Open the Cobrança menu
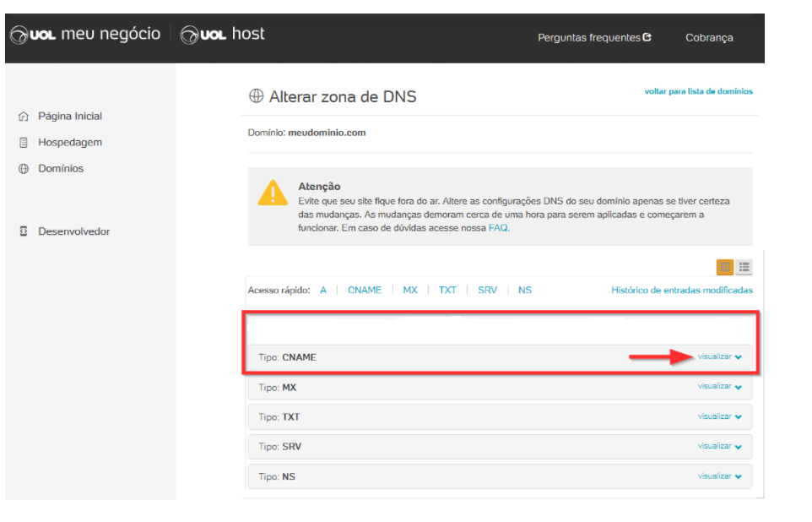Viewport: 812px width, 522px height. (x=709, y=38)
